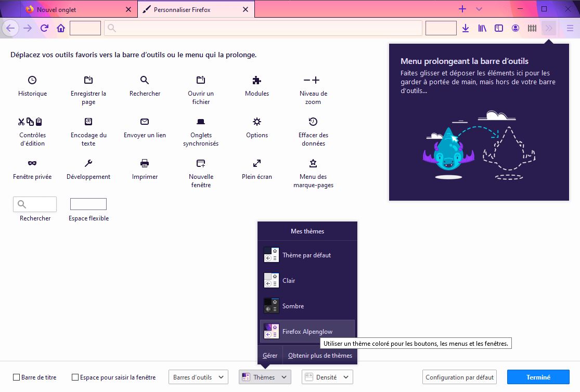
Task: Close the Personnaliser Firefox tab
Action: tap(245, 9)
